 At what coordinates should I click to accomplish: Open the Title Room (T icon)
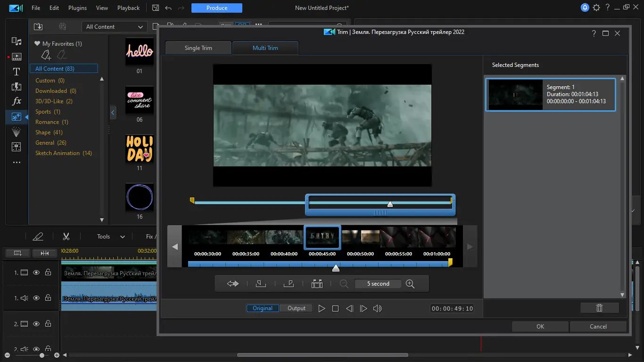pos(17,72)
